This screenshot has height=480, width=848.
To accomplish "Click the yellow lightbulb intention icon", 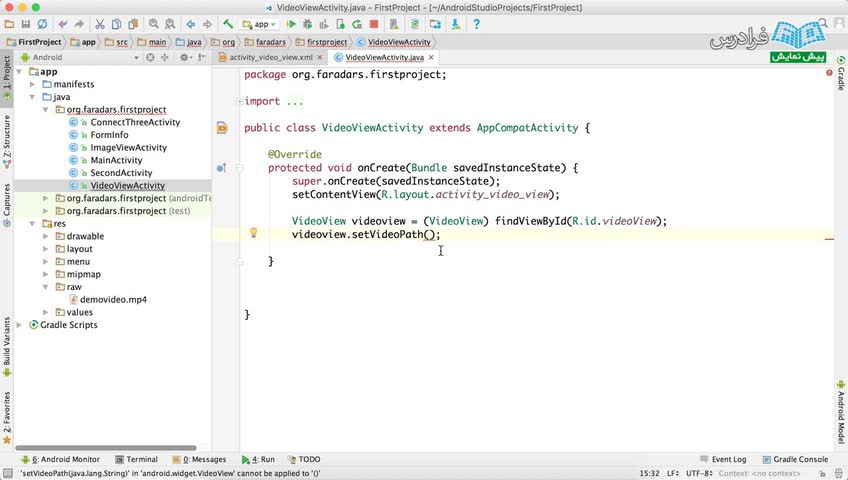I will click(x=253, y=233).
